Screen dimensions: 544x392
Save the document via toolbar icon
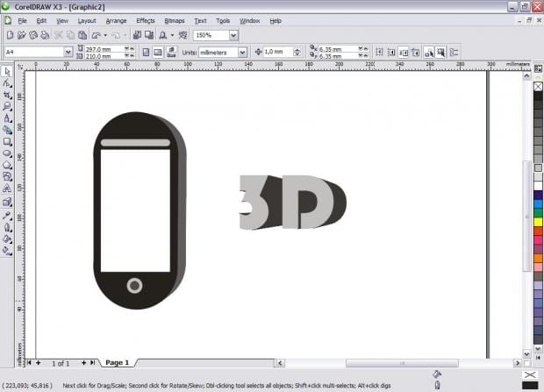coord(33,35)
